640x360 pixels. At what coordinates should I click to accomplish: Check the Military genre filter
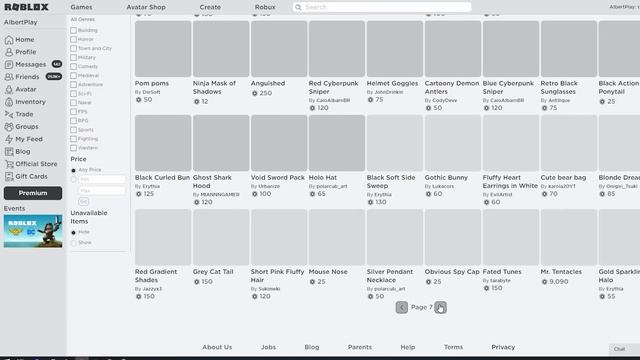73,58
